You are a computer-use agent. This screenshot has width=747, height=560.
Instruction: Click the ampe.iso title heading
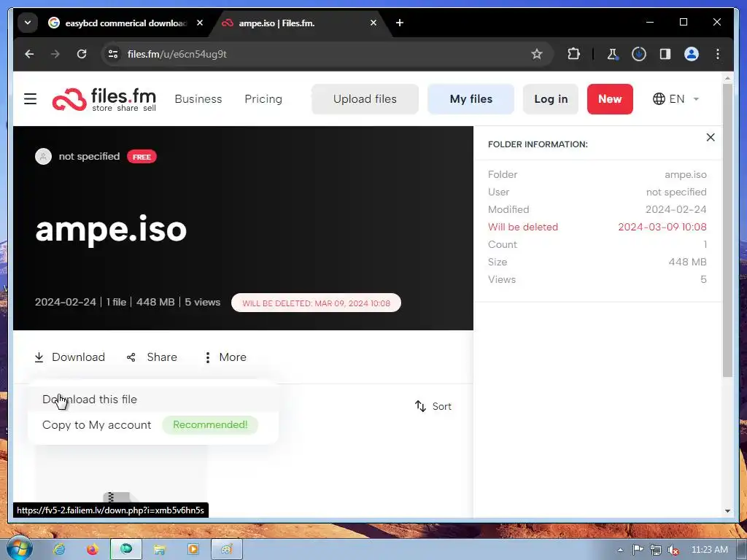pyautogui.click(x=111, y=230)
